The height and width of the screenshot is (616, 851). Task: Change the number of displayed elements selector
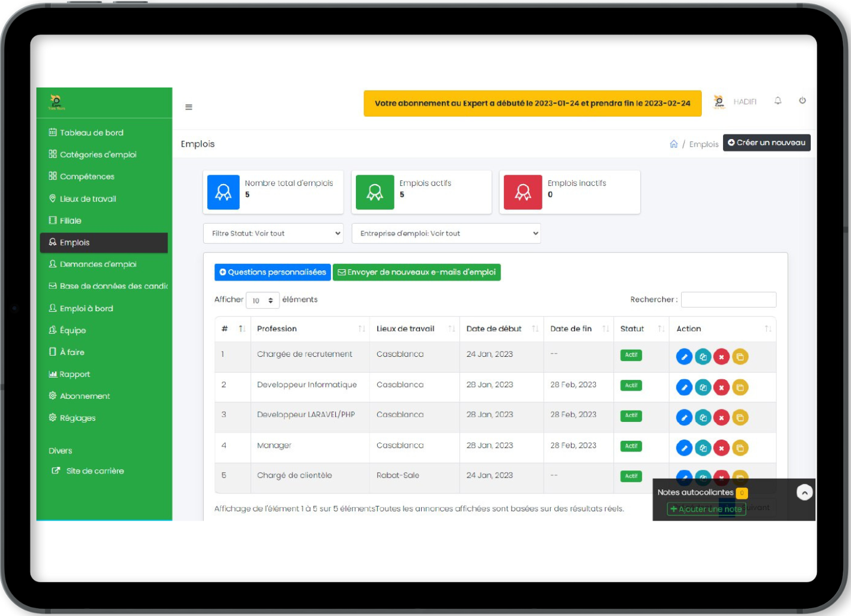pyautogui.click(x=262, y=301)
